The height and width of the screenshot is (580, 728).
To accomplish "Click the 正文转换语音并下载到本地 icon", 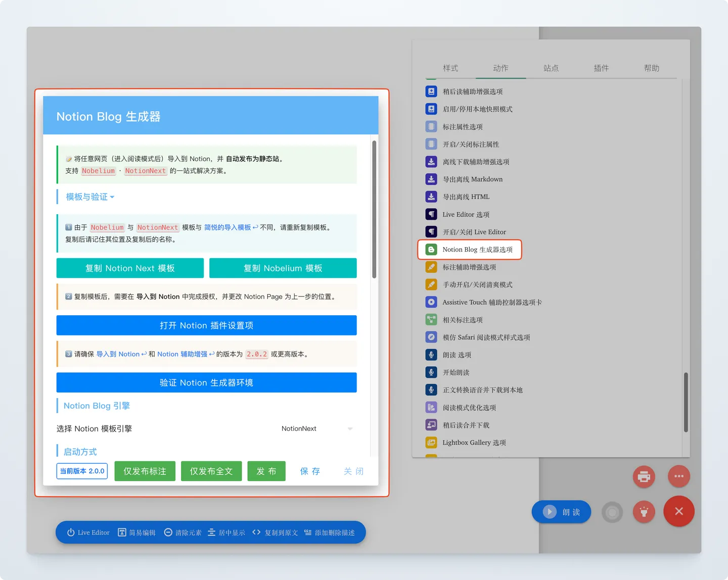I will tap(431, 390).
